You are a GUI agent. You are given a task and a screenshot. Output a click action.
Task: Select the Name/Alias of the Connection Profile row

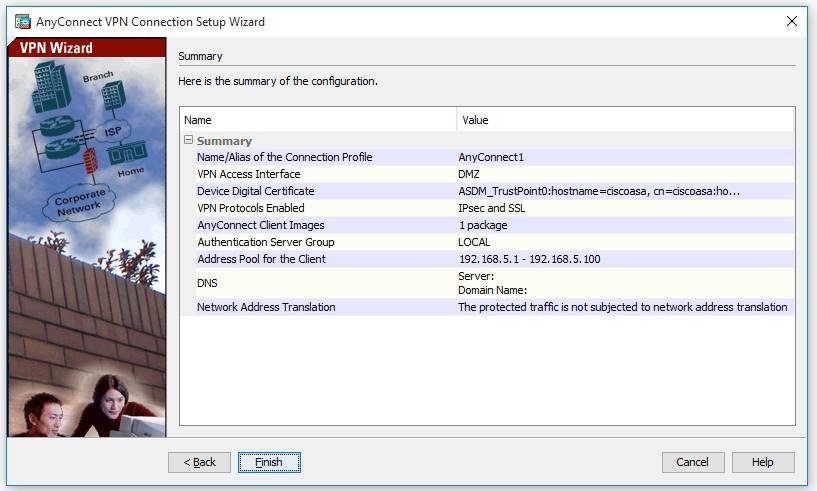coord(285,157)
